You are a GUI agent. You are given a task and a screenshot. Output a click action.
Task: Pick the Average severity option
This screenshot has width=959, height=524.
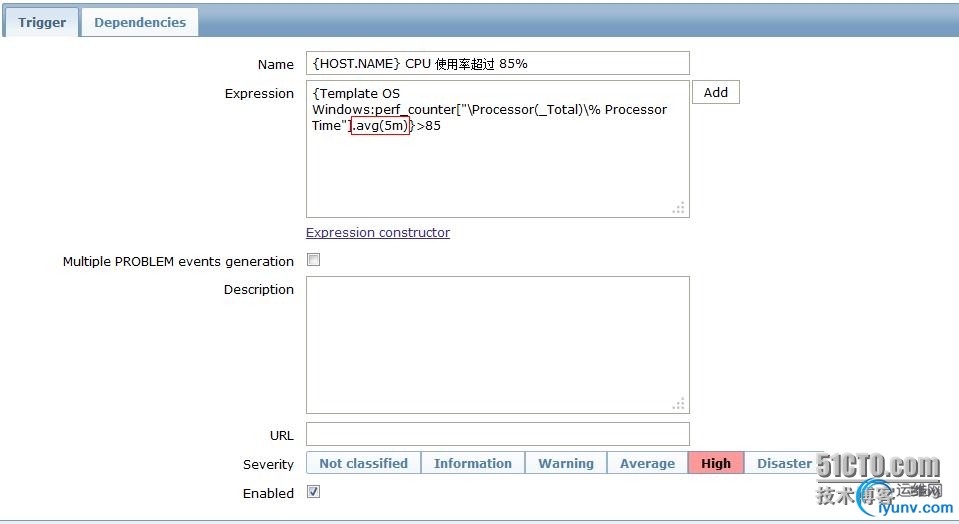tap(647, 463)
